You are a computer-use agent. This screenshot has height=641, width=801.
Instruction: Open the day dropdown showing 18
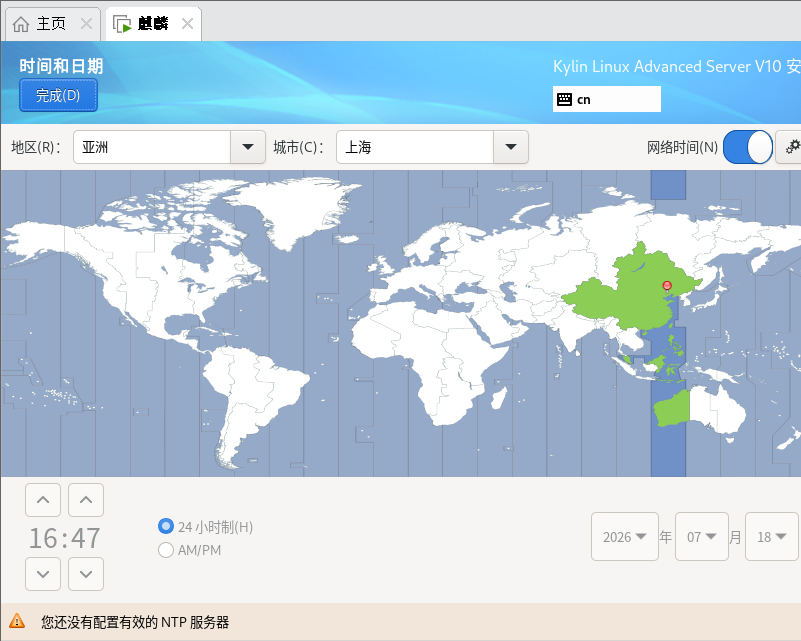click(x=772, y=537)
